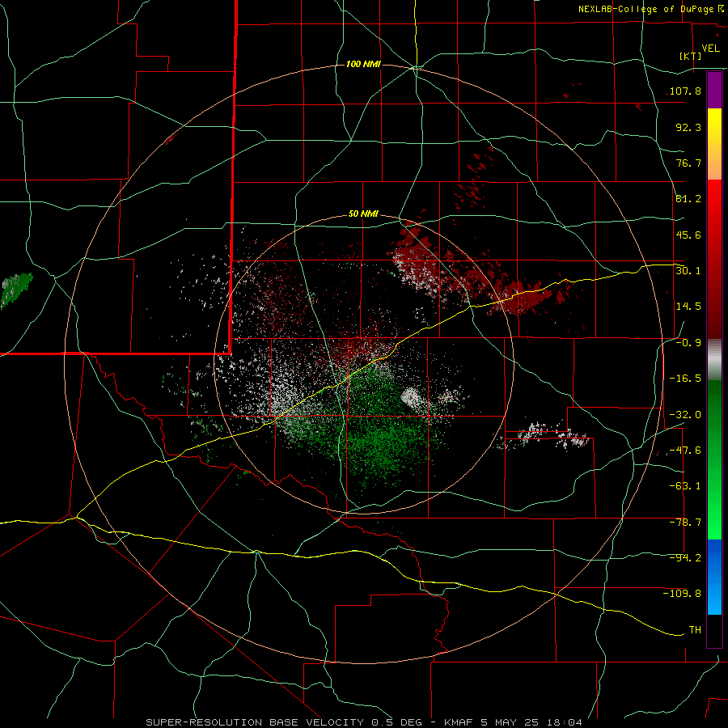Click the purple segment of the color bar
728x728 pixels.
(x=714, y=90)
